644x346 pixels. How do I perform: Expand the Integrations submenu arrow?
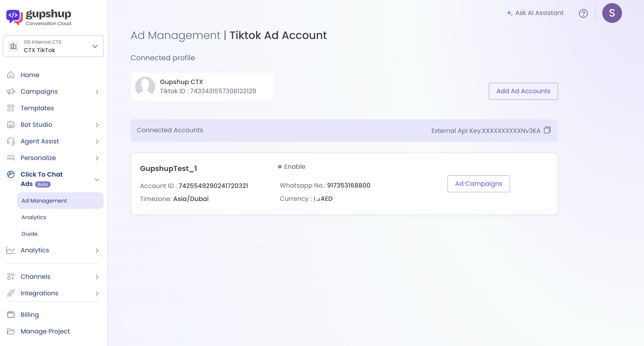(97, 293)
